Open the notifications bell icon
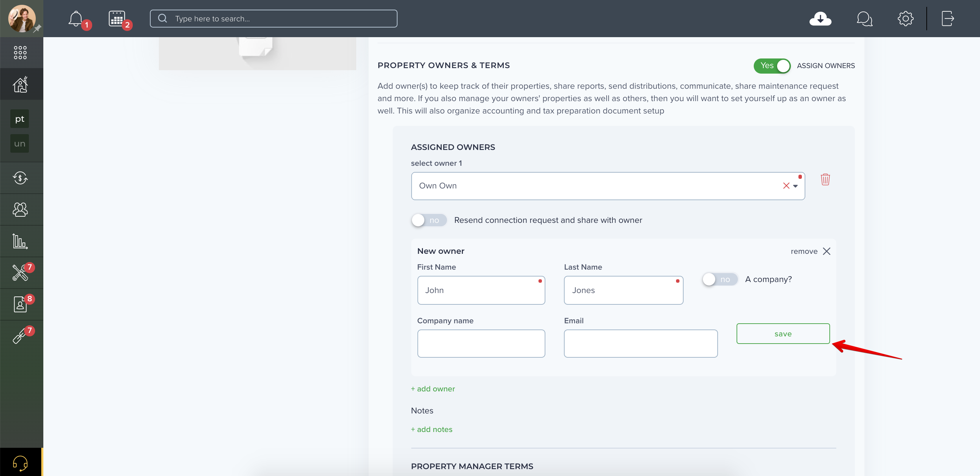This screenshot has height=476, width=980. 76,19
